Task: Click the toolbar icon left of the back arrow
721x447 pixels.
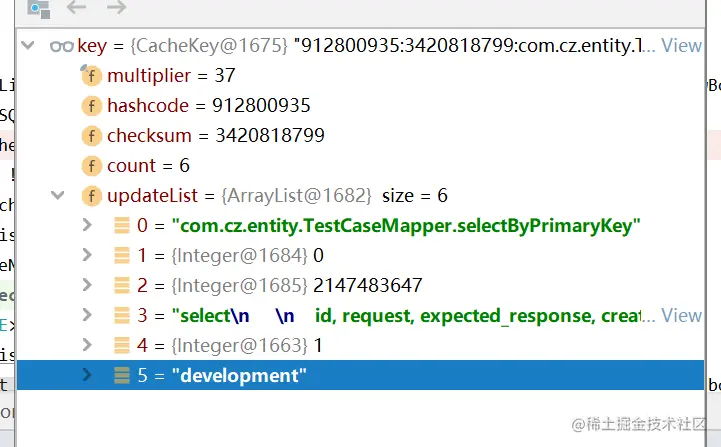Action: (x=38, y=9)
